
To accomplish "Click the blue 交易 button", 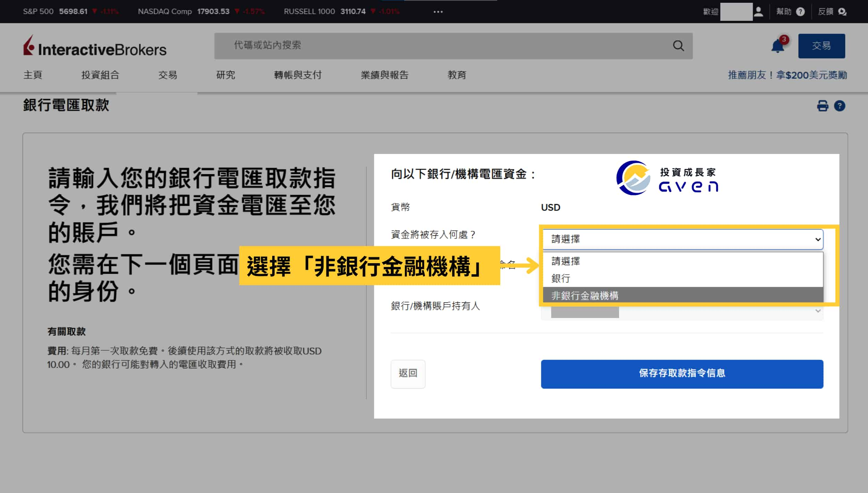I will (821, 46).
